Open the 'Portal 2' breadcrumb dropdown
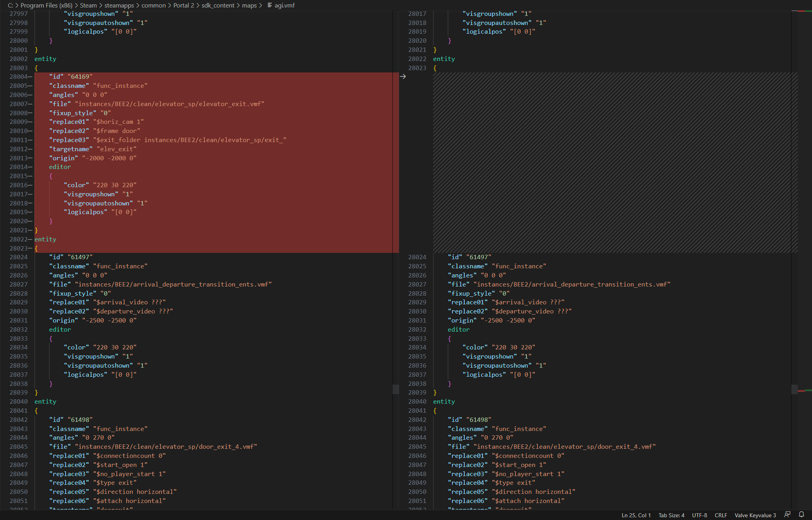812x520 pixels. pyautogui.click(x=184, y=5)
